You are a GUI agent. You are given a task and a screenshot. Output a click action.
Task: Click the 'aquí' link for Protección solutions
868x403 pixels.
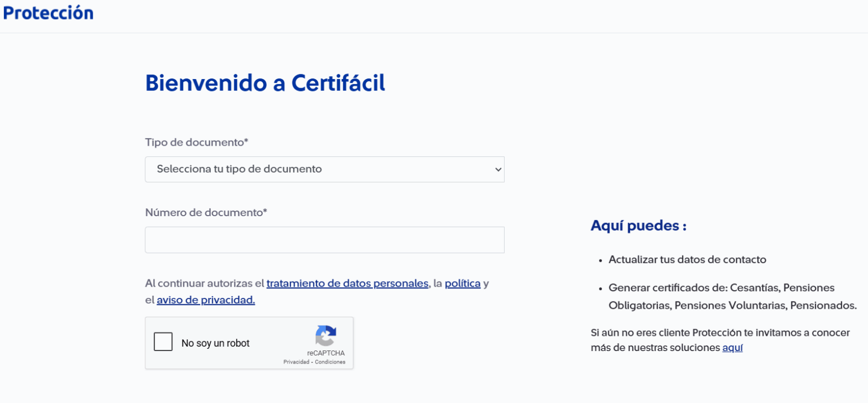tap(732, 347)
